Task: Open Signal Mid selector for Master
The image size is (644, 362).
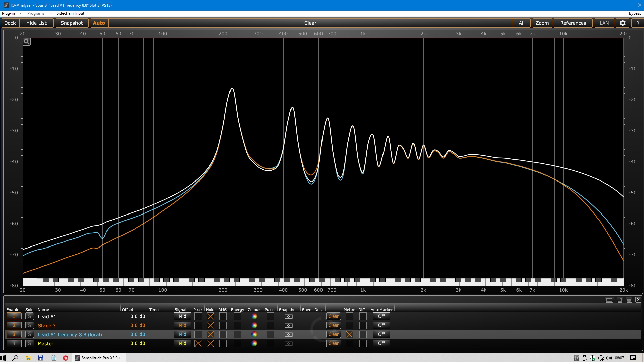Action: [x=182, y=343]
